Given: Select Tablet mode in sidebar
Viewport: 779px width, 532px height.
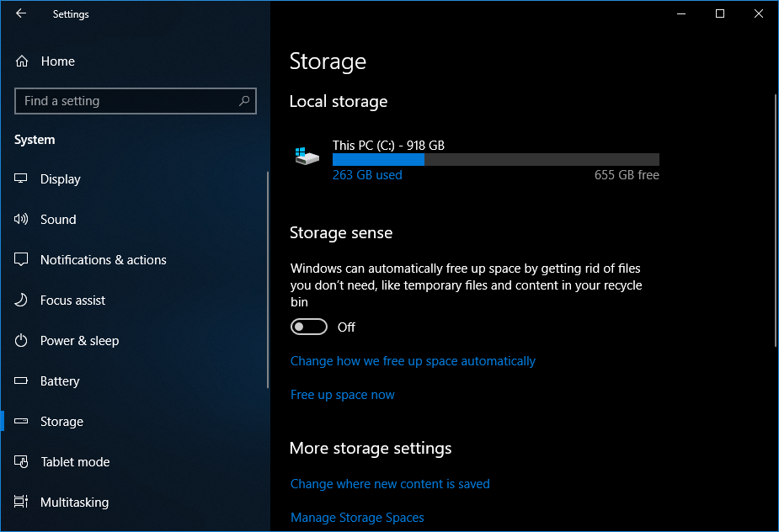Looking at the screenshot, I should [x=75, y=462].
